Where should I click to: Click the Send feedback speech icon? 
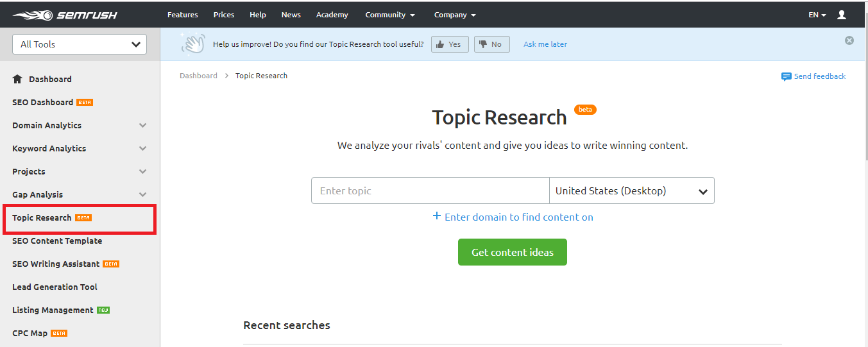pyautogui.click(x=786, y=76)
